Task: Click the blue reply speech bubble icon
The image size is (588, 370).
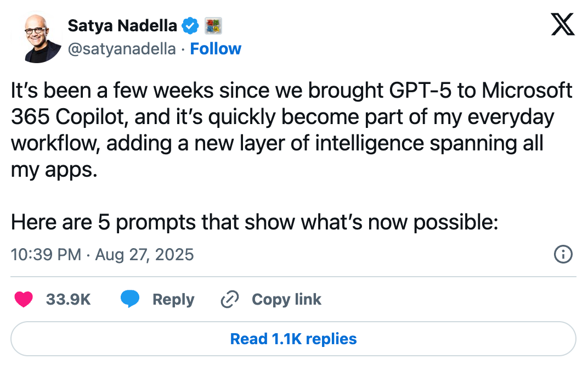Action: click(130, 299)
